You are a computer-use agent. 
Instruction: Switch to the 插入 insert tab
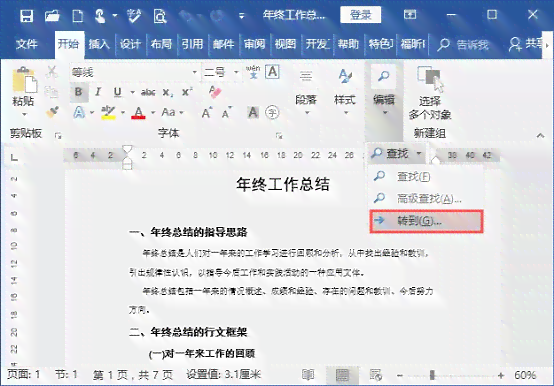pos(99,44)
